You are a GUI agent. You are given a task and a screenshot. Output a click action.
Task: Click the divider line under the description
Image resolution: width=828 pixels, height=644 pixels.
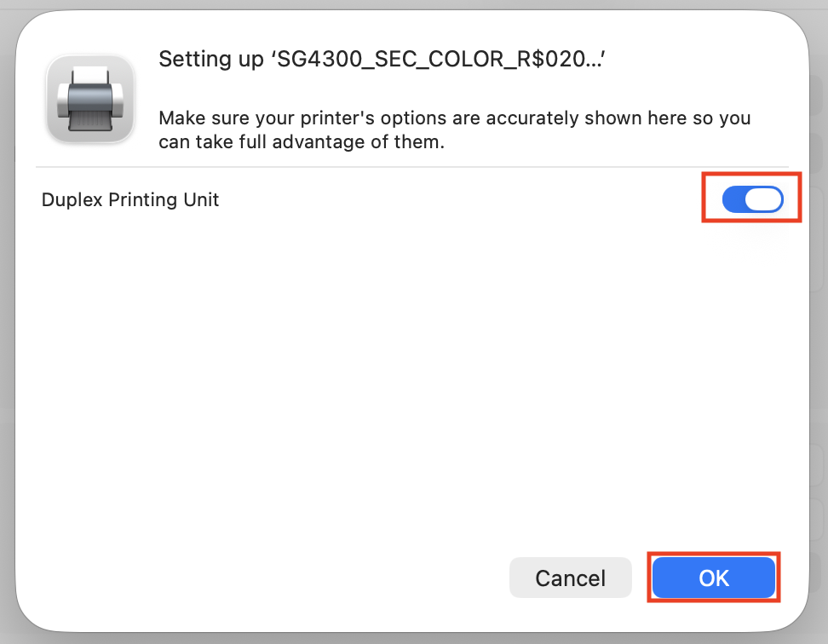click(x=412, y=167)
